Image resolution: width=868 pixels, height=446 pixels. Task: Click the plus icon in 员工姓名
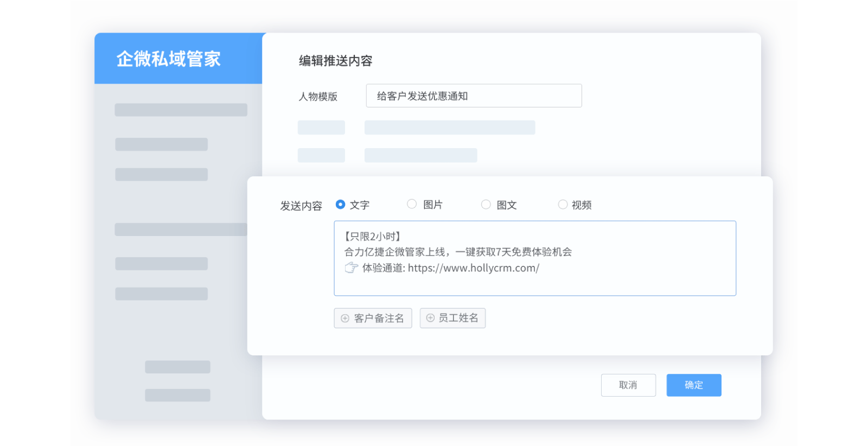430,318
